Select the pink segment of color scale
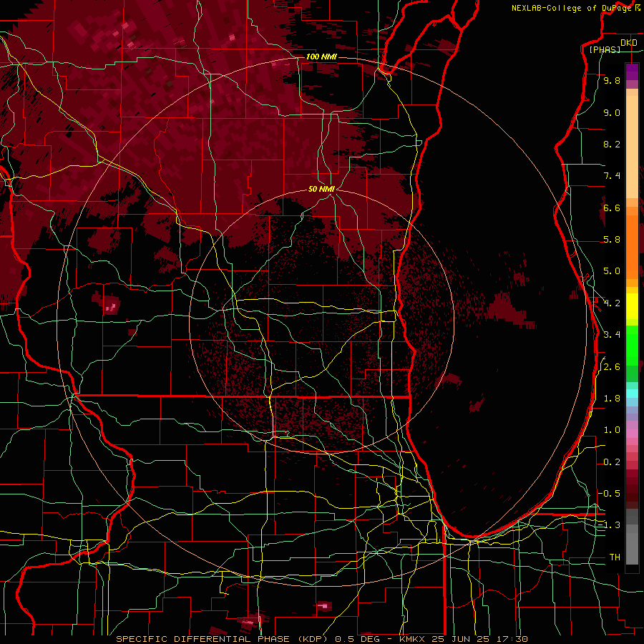This screenshot has height=644, width=644. 632,434
